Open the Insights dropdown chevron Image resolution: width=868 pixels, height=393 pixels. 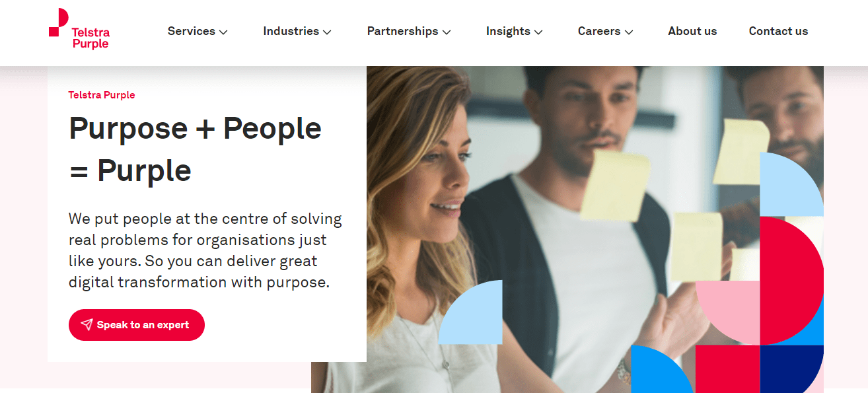(x=538, y=32)
